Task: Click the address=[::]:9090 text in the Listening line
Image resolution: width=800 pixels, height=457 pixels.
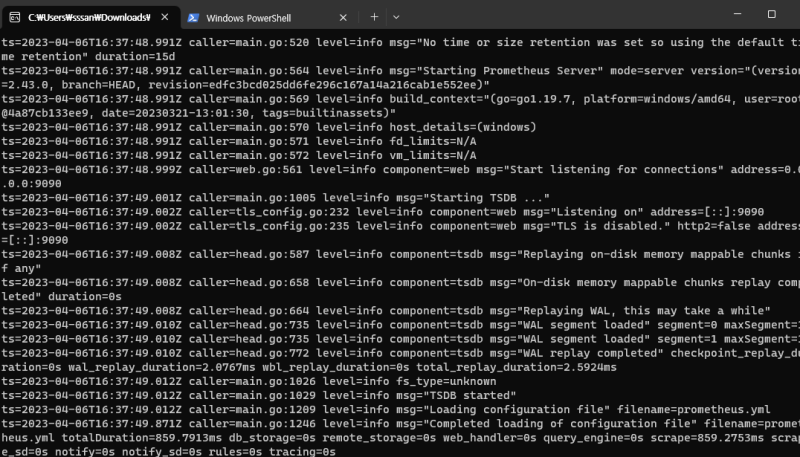Action: [707, 212]
